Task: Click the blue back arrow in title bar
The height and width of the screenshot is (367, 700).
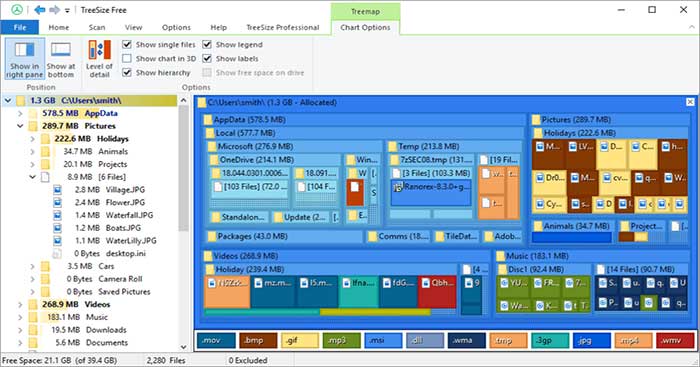Action: (x=39, y=10)
